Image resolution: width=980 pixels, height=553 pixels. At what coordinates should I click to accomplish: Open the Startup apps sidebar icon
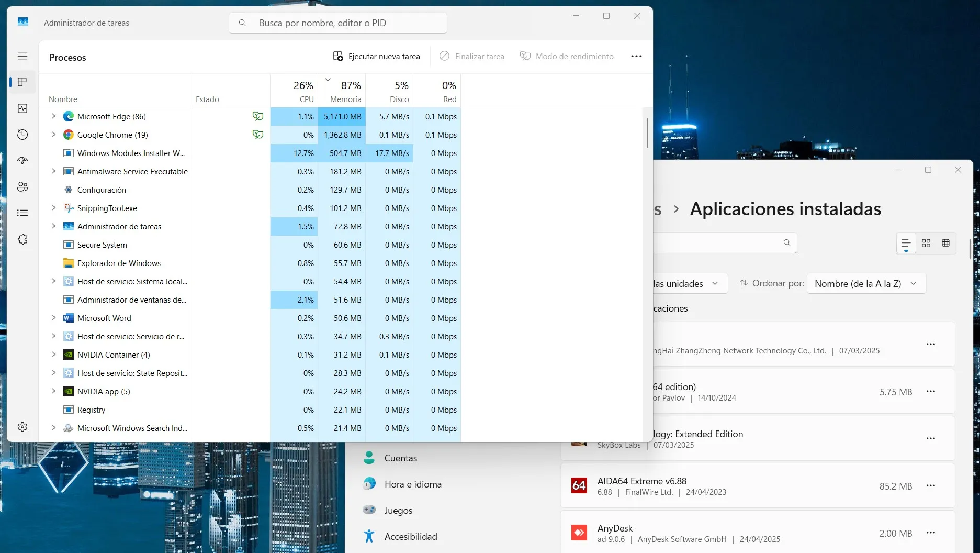click(22, 161)
